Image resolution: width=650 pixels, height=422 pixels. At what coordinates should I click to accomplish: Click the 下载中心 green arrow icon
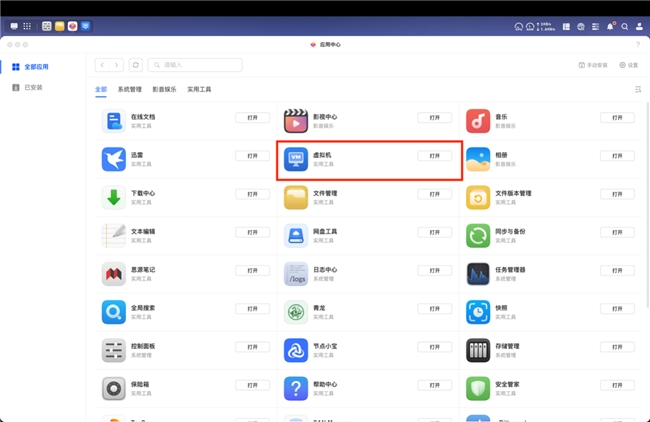point(114,197)
